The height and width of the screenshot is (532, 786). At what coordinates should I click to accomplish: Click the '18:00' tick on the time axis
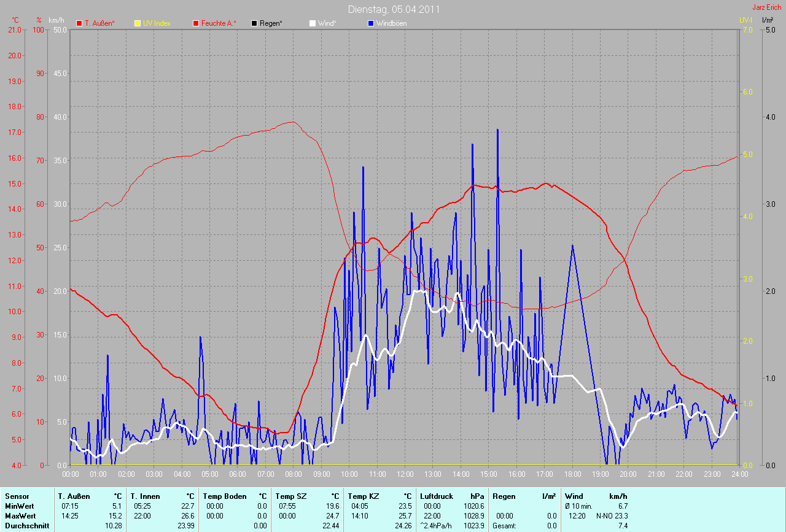572,474
